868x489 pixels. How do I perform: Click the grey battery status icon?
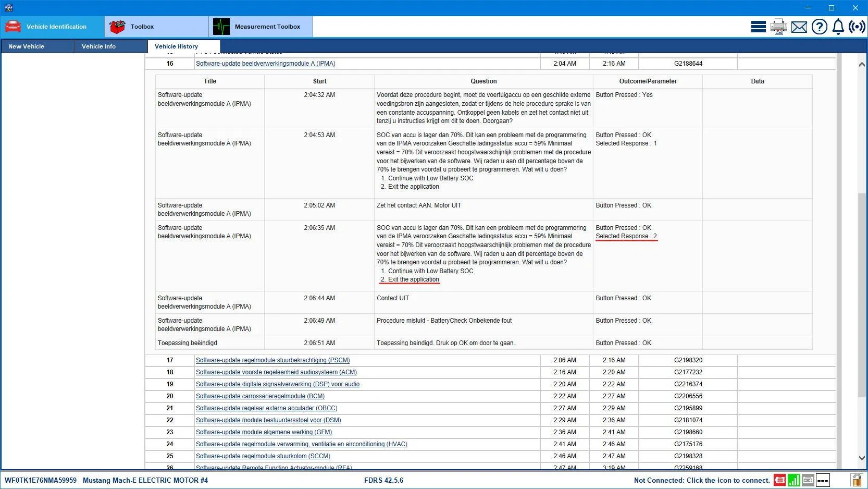tap(808, 480)
